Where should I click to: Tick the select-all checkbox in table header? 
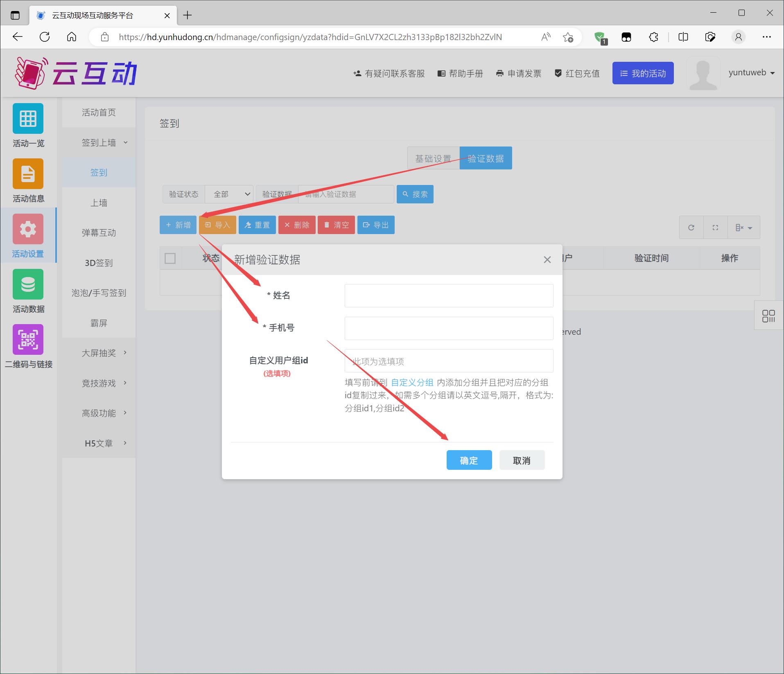click(x=170, y=258)
